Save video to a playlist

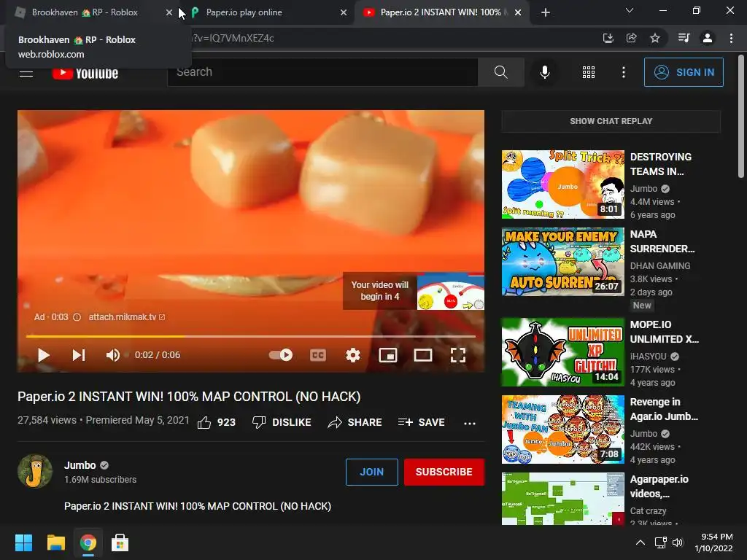(421, 422)
